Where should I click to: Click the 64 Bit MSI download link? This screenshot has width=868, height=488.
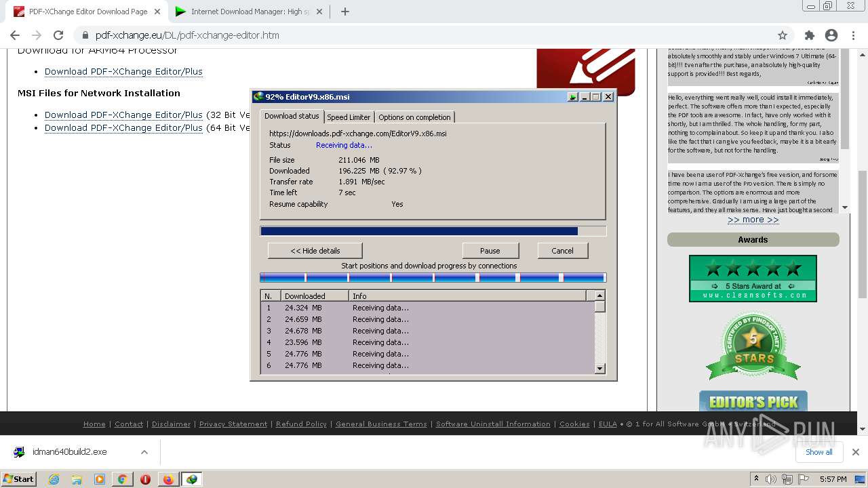point(123,127)
